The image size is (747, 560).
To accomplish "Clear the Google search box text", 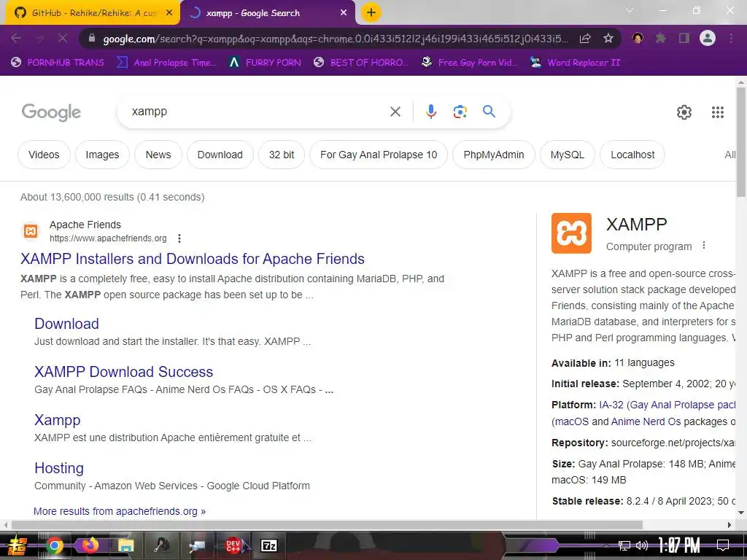I will (x=395, y=112).
